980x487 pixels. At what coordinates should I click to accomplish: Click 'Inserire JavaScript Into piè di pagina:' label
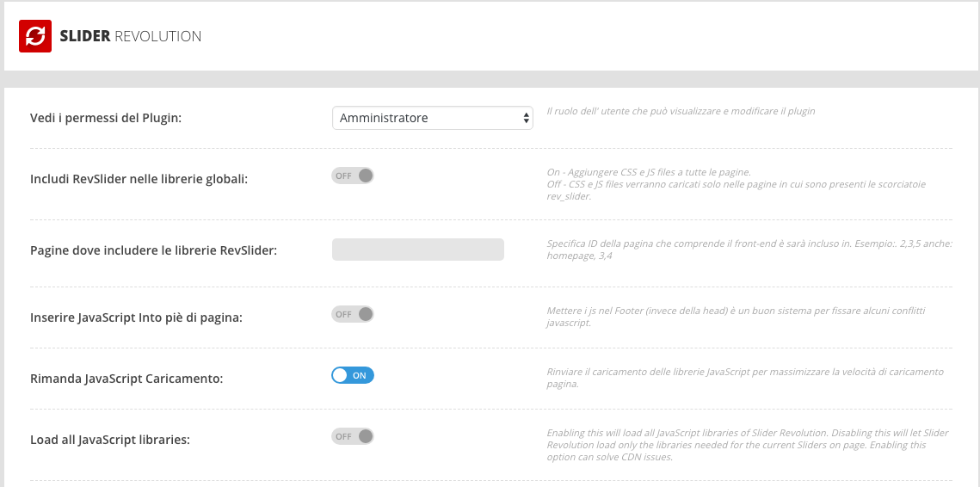click(136, 317)
